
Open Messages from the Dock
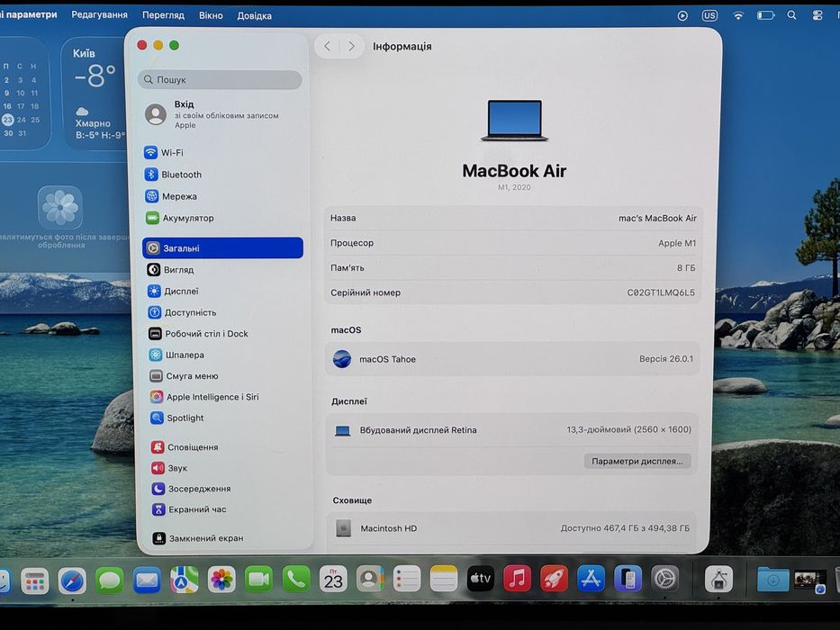click(x=109, y=580)
